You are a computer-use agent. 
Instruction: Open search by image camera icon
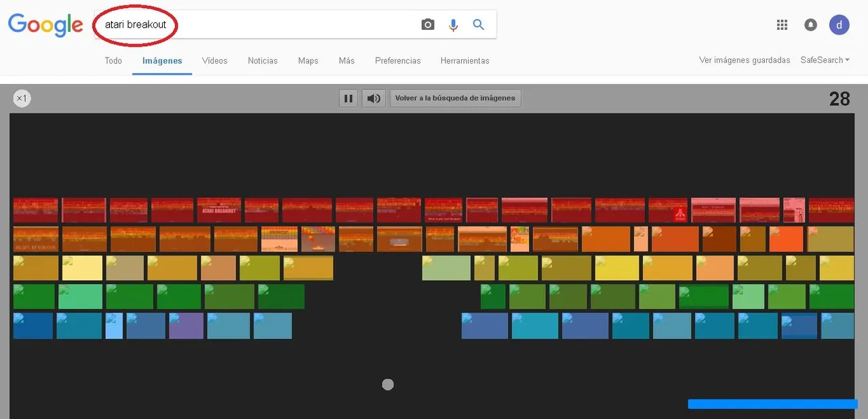point(427,25)
